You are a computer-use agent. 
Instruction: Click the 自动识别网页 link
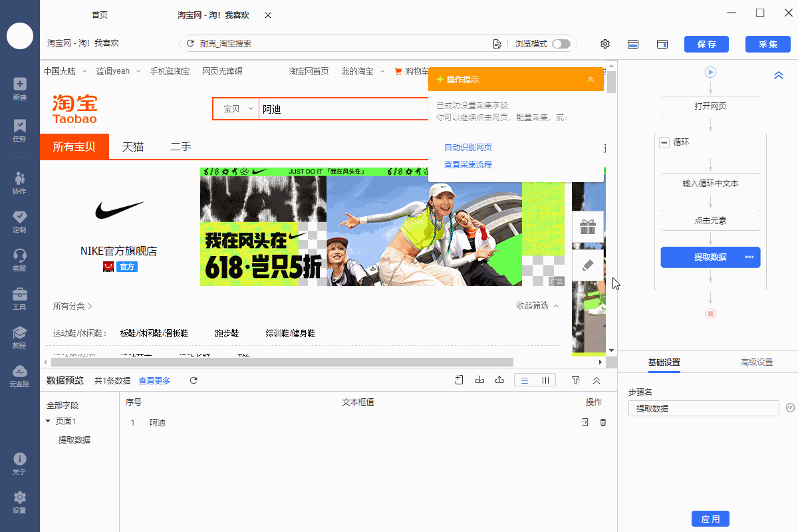[468, 147]
